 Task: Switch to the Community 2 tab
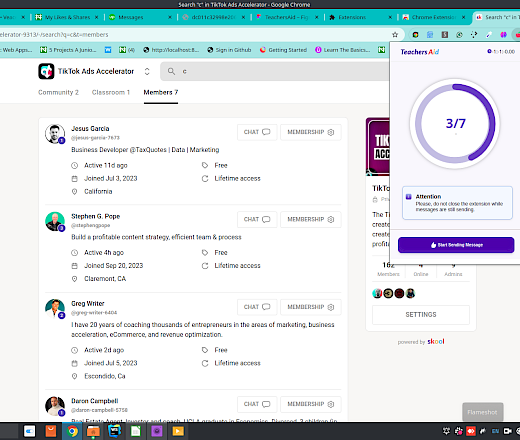58,92
